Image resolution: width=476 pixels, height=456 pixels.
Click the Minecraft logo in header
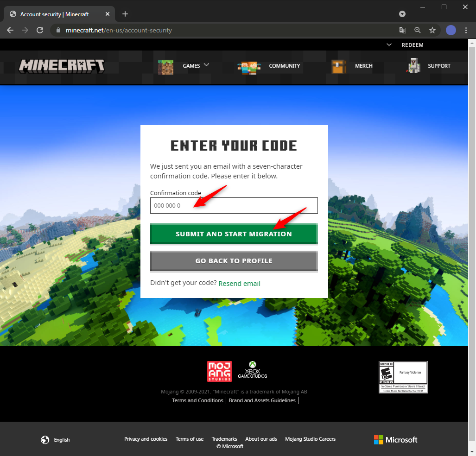(x=62, y=66)
